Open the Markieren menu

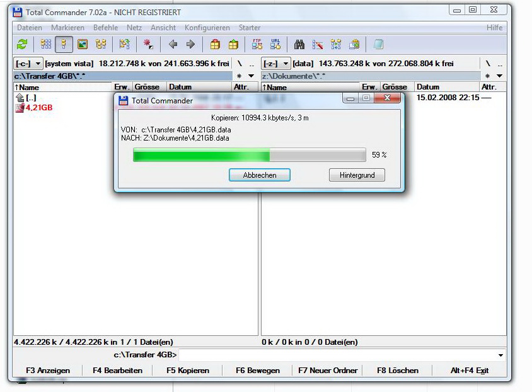(x=67, y=28)
